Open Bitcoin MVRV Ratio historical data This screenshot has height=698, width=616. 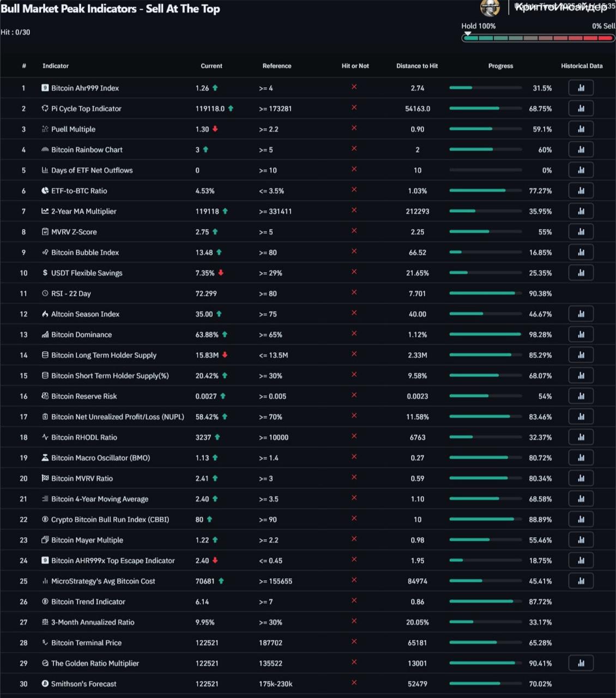coord(581,478)
